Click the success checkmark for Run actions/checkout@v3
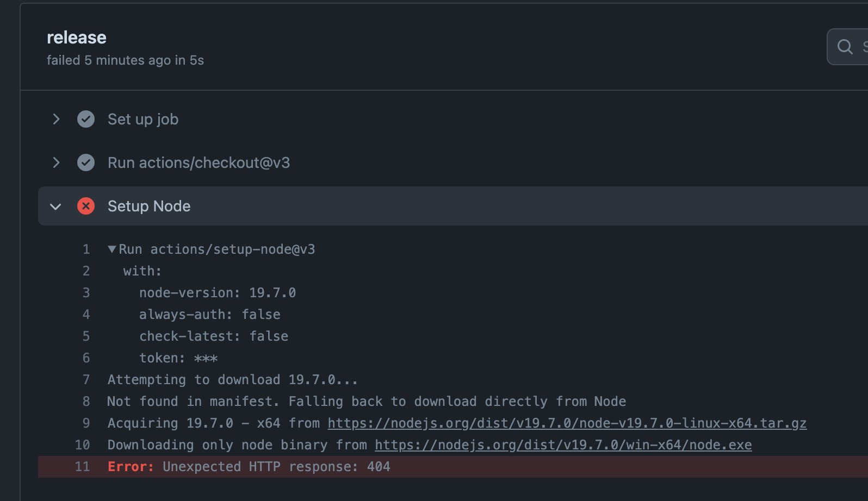Image resolution: width=868 pixels, height=501 pixels. [86, 162]
